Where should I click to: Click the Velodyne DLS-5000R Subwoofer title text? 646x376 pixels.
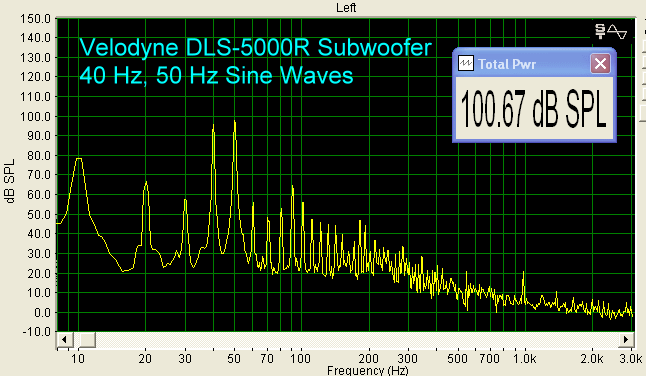click(255, 47)
